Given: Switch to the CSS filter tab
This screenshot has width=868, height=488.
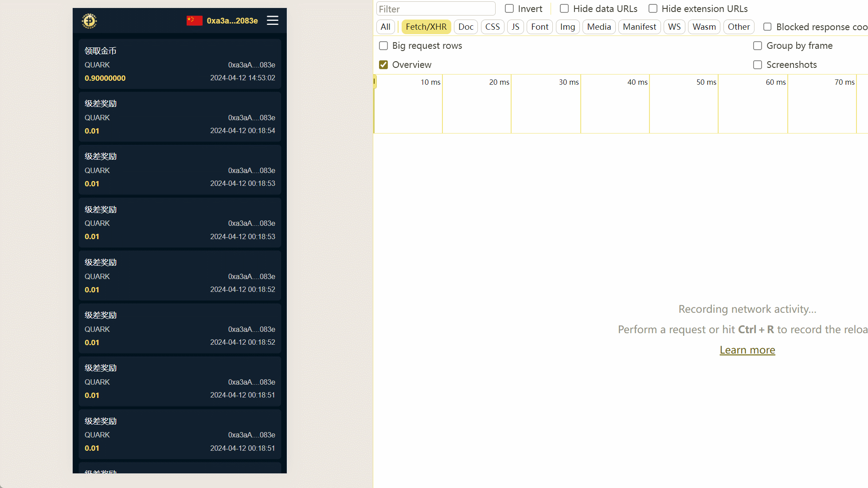Looking at the screenshot, I should (491, 26).
